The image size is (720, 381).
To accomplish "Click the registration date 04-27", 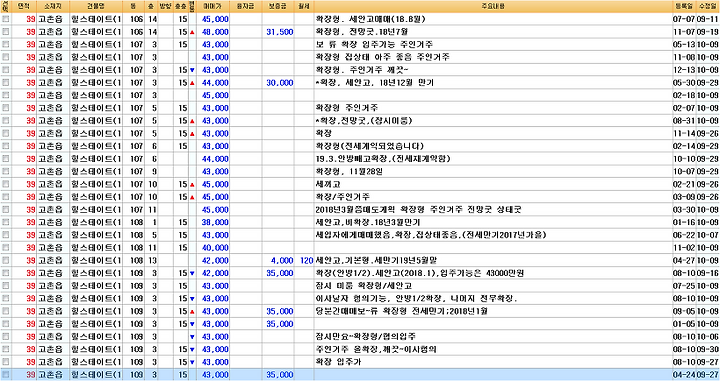I will point(684,260).
